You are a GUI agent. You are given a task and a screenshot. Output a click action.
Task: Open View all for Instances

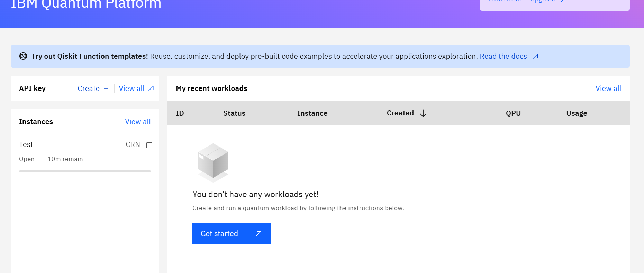[138, 122]
